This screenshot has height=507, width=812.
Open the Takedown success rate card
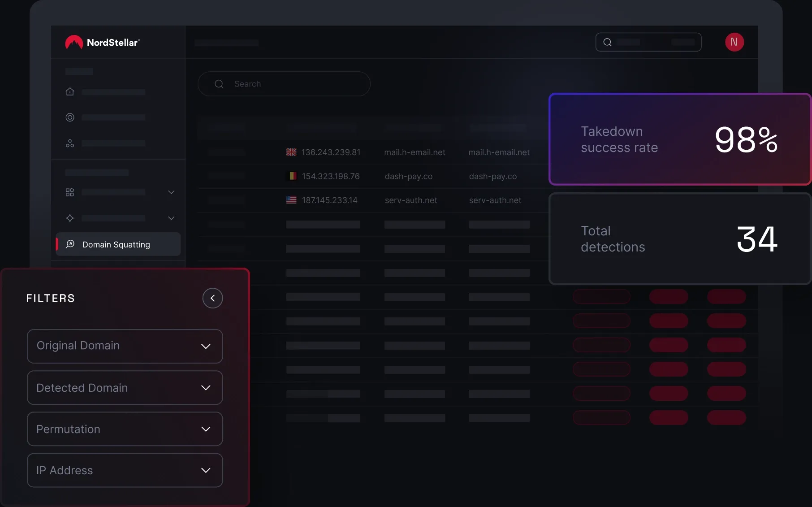(x=679, y=139)
